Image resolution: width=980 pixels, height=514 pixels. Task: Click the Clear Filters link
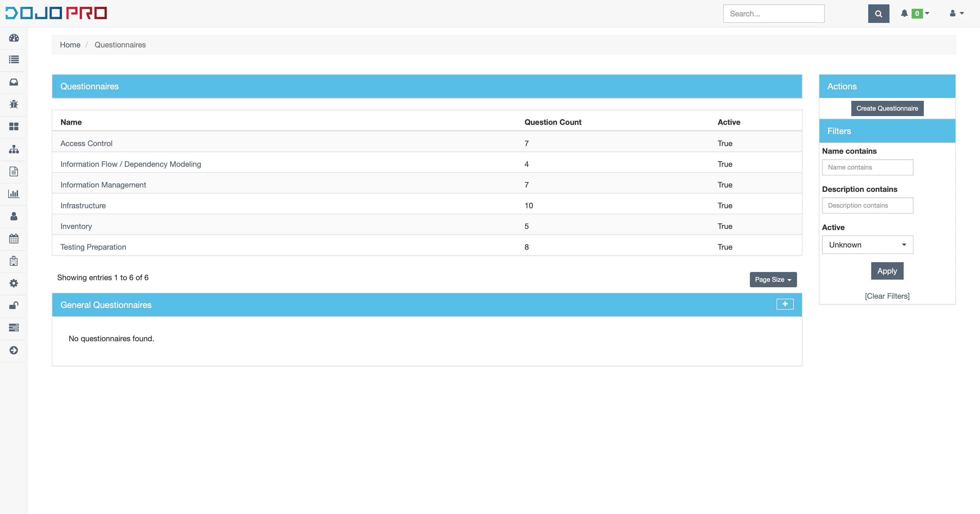(x=887, y=296)
